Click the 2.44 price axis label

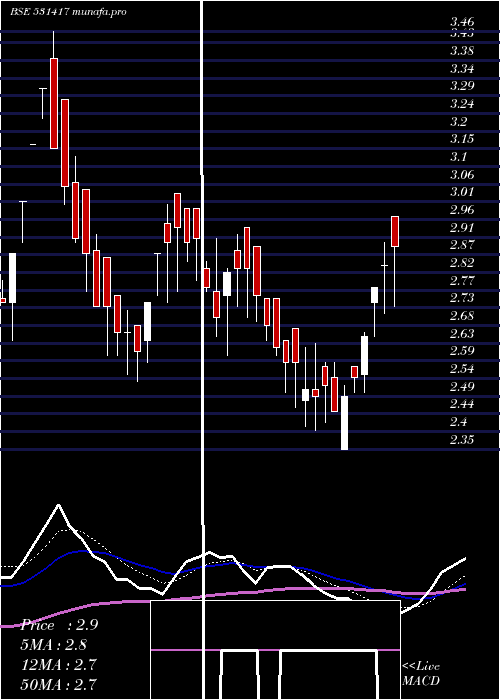tap(462, 404)
